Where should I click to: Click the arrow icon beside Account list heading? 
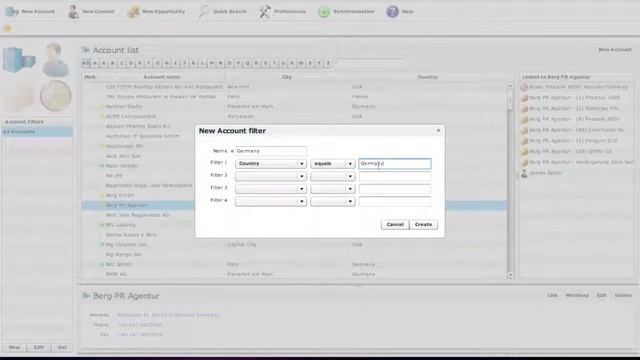click(x=86, y=50)
